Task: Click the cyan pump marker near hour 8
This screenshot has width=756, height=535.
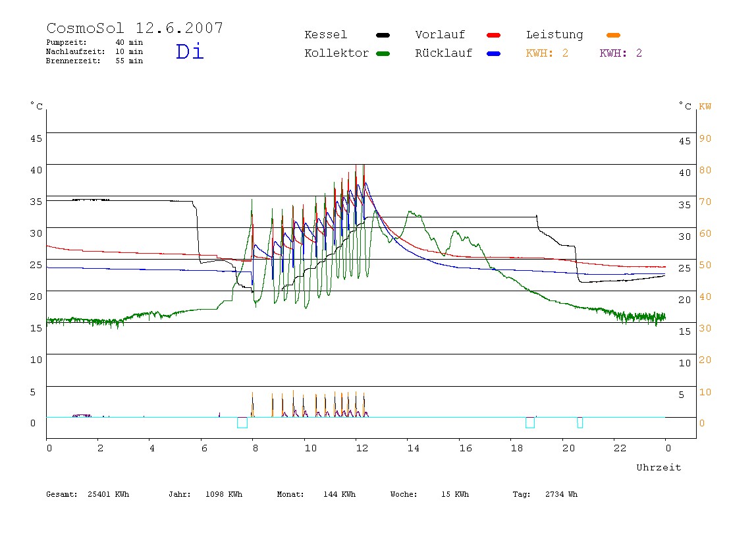Action: pos(242,422)
